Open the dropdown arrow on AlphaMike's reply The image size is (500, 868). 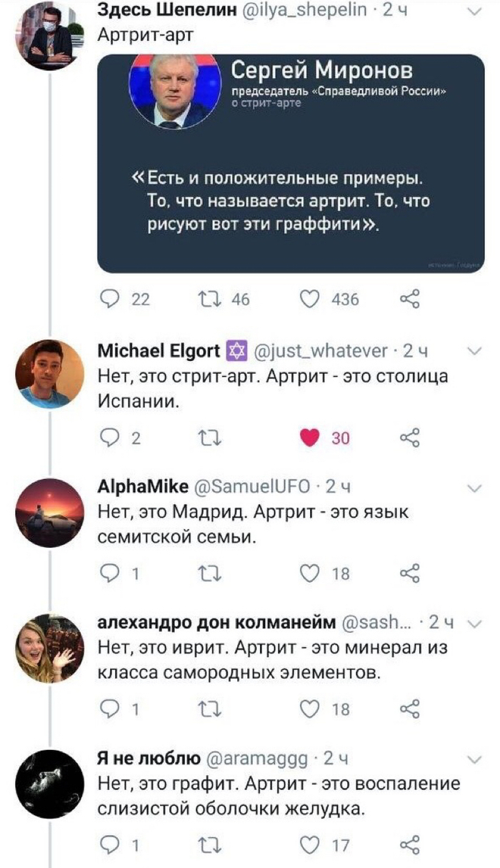[473, 487]
